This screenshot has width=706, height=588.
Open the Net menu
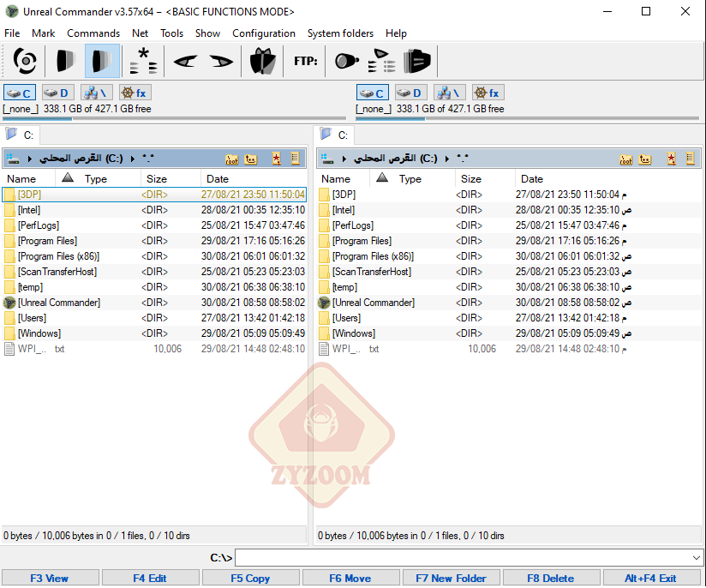click(140, 33)
